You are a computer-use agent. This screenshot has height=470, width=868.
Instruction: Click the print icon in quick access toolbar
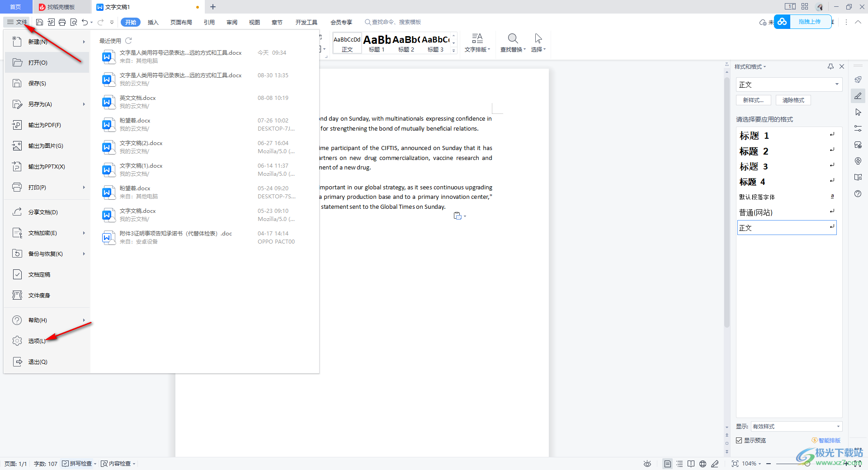coord(62,22)
